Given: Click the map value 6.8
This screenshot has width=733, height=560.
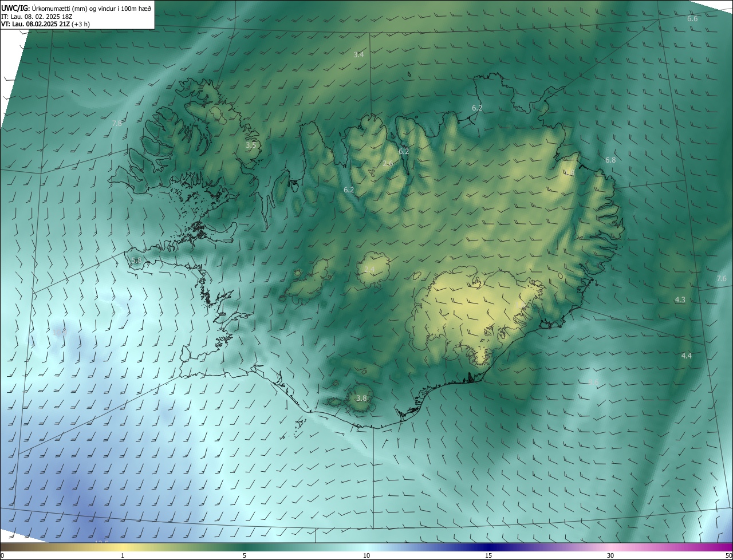Looking at the screenshot, I should (x=610, y=160).
